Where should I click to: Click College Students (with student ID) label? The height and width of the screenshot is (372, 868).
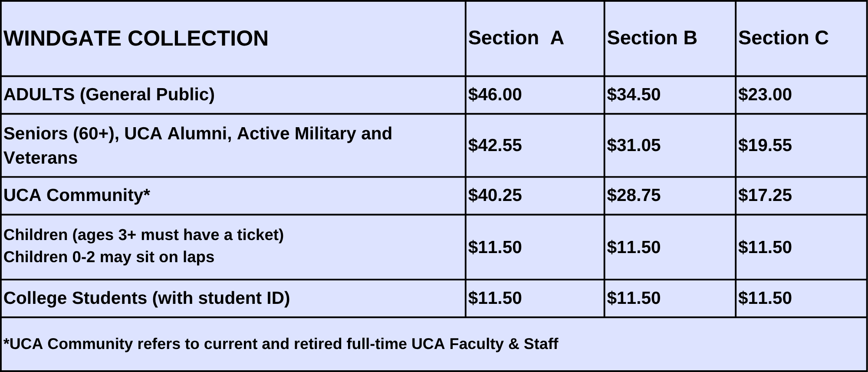(147, 298)
